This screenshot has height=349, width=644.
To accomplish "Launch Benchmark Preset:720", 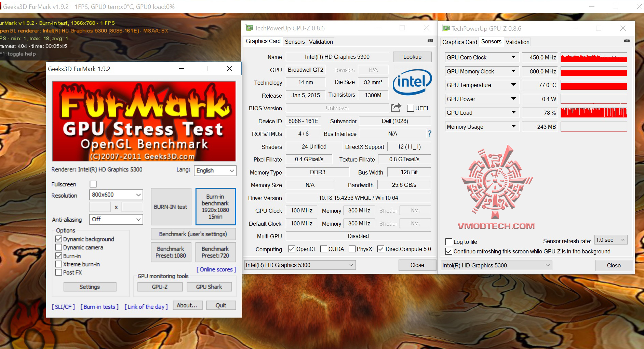I will pyautogui.click(x=215, y=252).
